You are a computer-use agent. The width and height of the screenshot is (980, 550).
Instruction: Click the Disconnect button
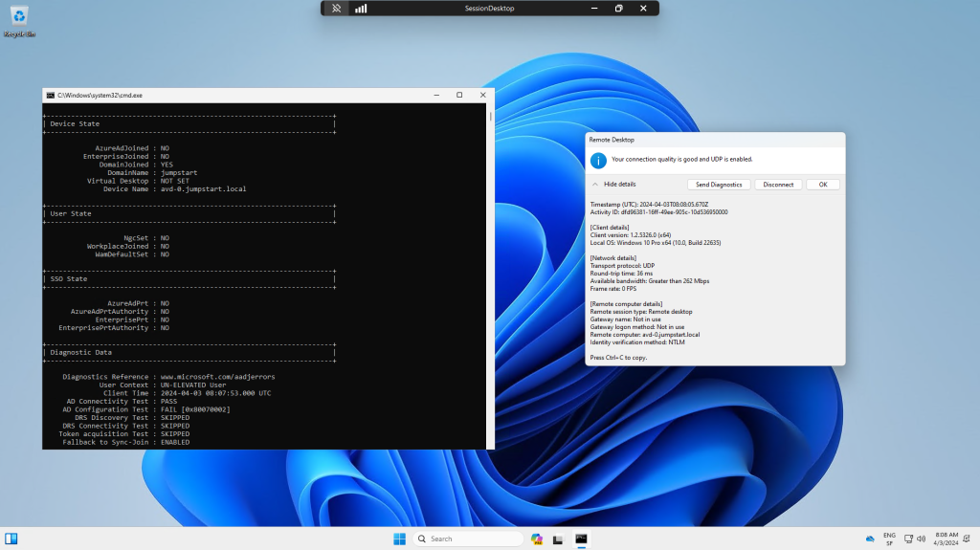pos(778,185)
